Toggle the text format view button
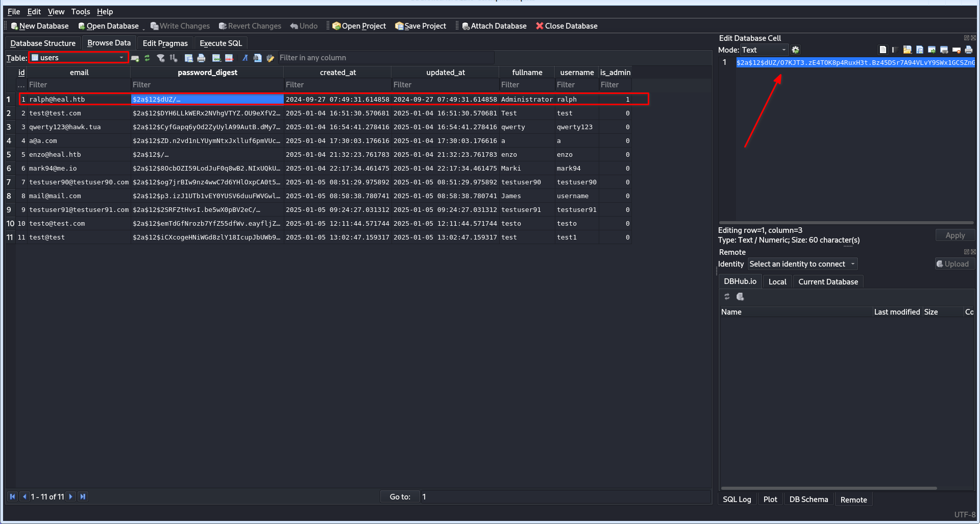980x524 pixels. click(883, 50)
